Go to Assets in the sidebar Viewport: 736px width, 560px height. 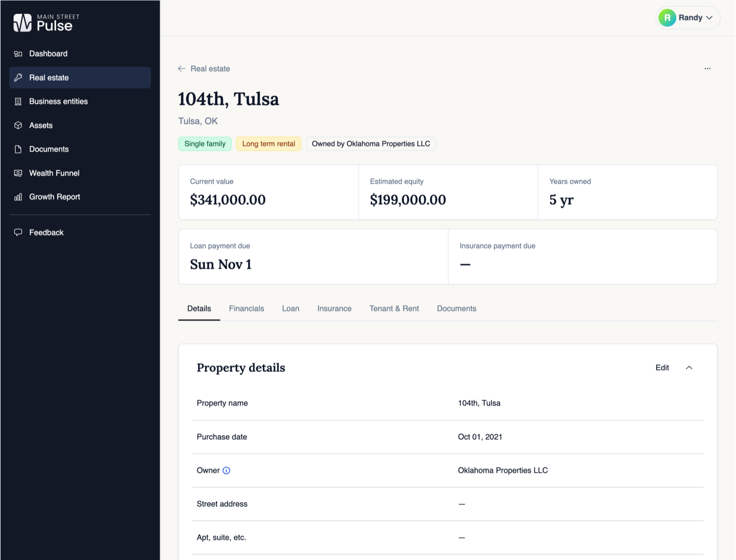coord(80,126)
